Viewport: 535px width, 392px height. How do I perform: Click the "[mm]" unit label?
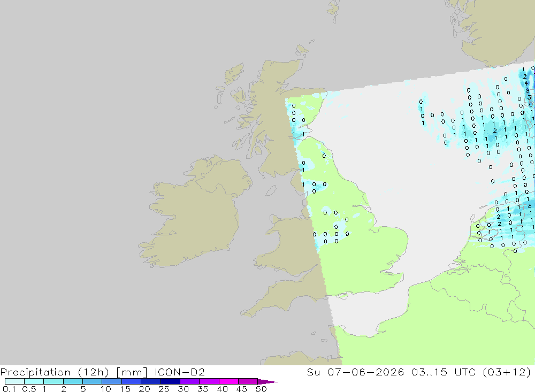click(x=132, y=372)
